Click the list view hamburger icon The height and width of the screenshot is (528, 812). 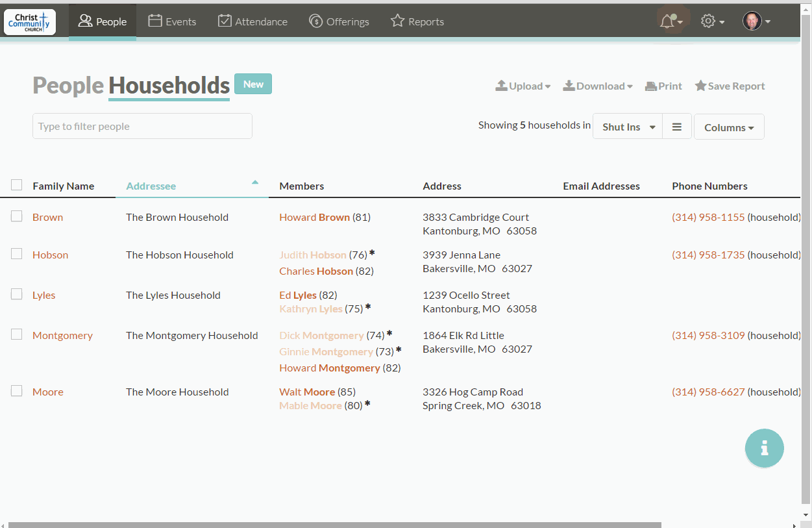tap(676, 127)
